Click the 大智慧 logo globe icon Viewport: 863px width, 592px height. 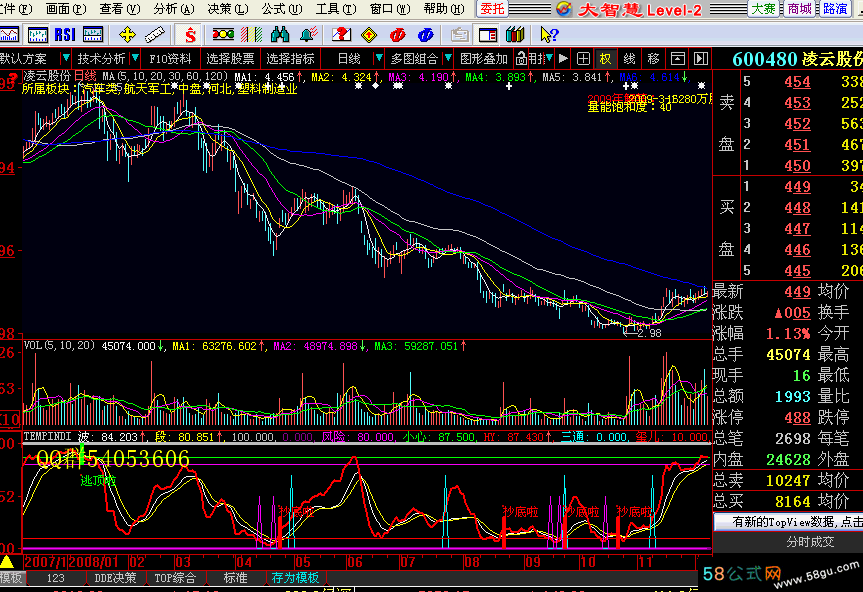pyautogui.click(x=564, y=9)
